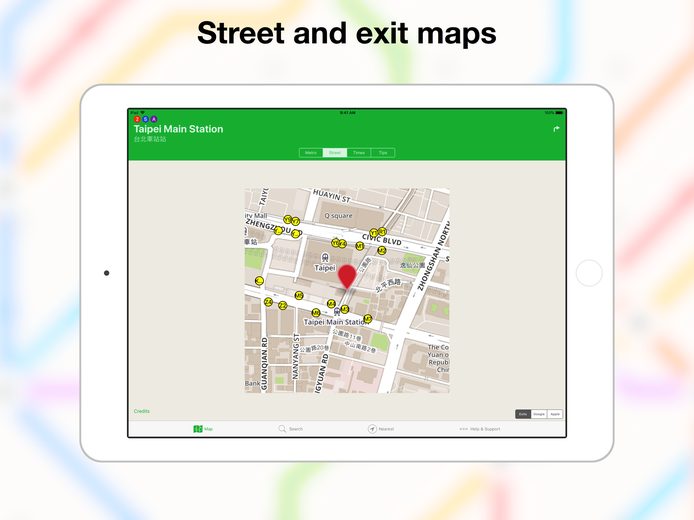Select the Google map style segment

pyautogui.click(x=539, y=414)
